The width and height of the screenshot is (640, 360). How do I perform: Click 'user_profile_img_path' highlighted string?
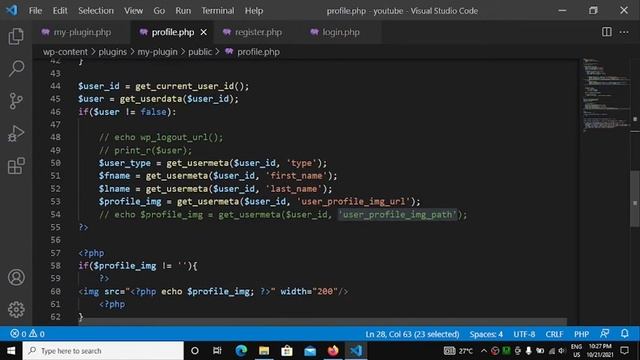398,214
